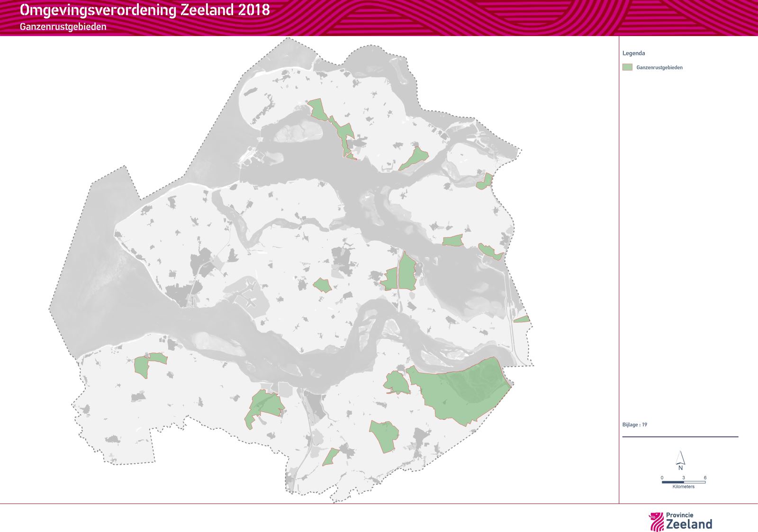Click the Legenda heading
This screenshot has height=532, width=758.
click(x=633, y=53)
